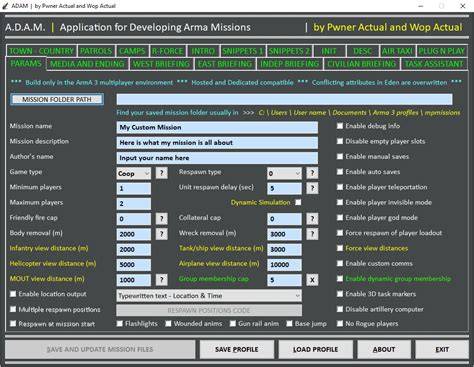Click help button next to Game type
The image size is (474, 367).
pyautogui.click(x=162, y=173)
